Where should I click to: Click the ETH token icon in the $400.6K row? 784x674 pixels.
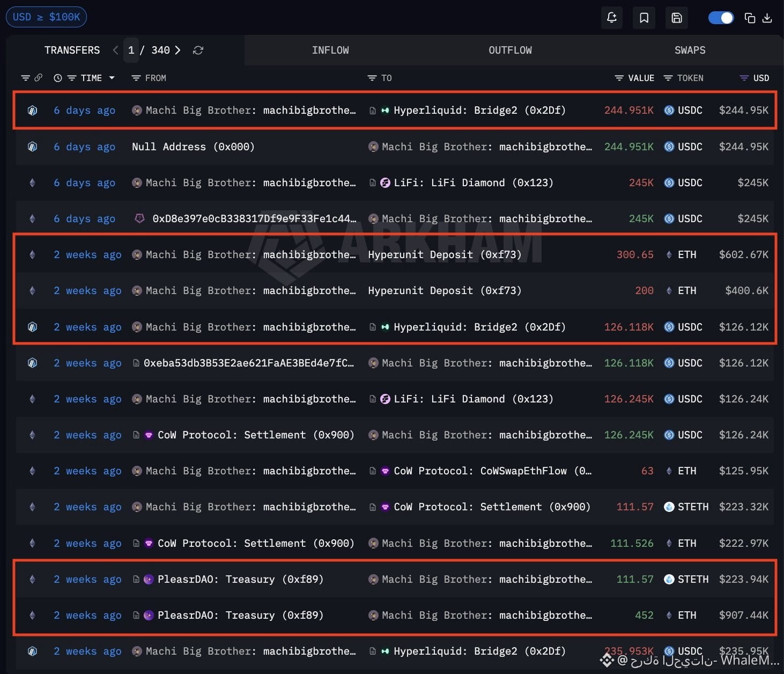point(669,290)
